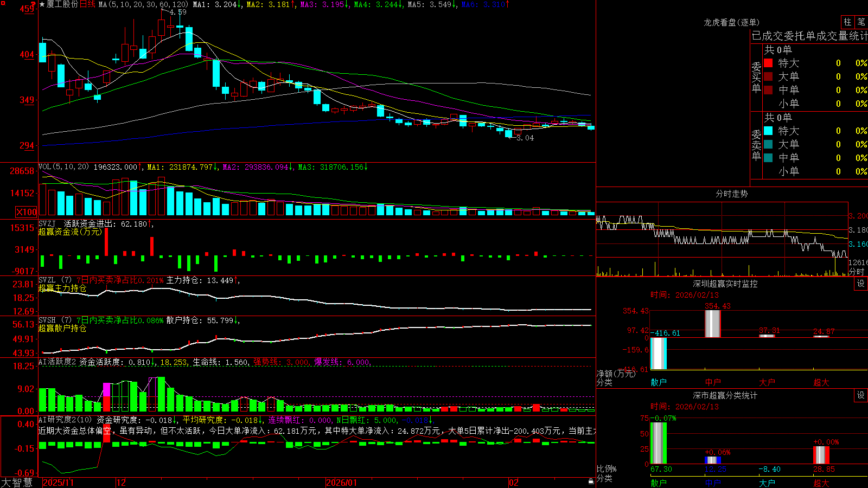
Task: Click the 深圳超赢实时监控 panel title
Action: (x=725, y=284)
